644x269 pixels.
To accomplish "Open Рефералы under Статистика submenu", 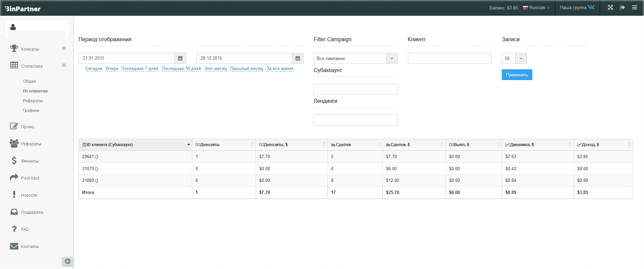I will tap(33, 101).
